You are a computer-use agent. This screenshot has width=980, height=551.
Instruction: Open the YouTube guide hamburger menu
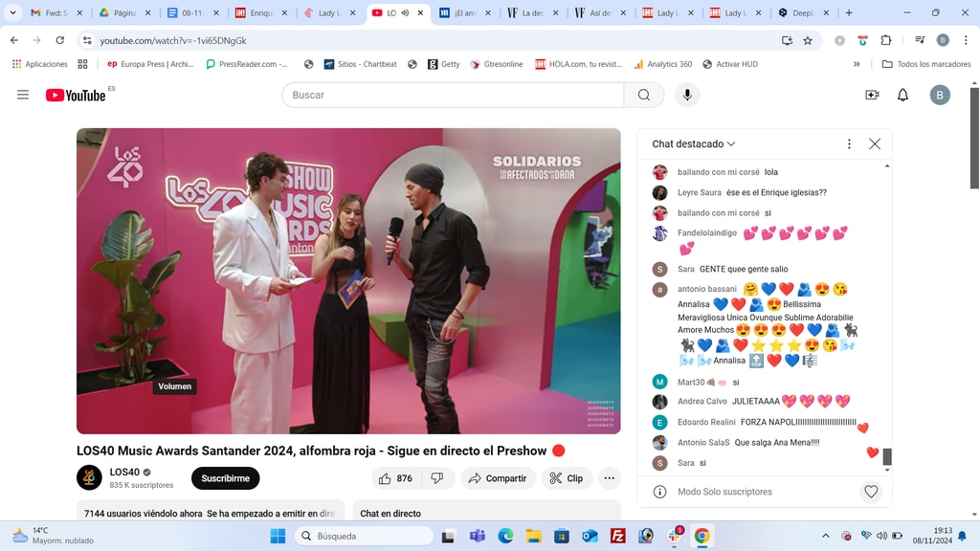click(x=23, y=95)
